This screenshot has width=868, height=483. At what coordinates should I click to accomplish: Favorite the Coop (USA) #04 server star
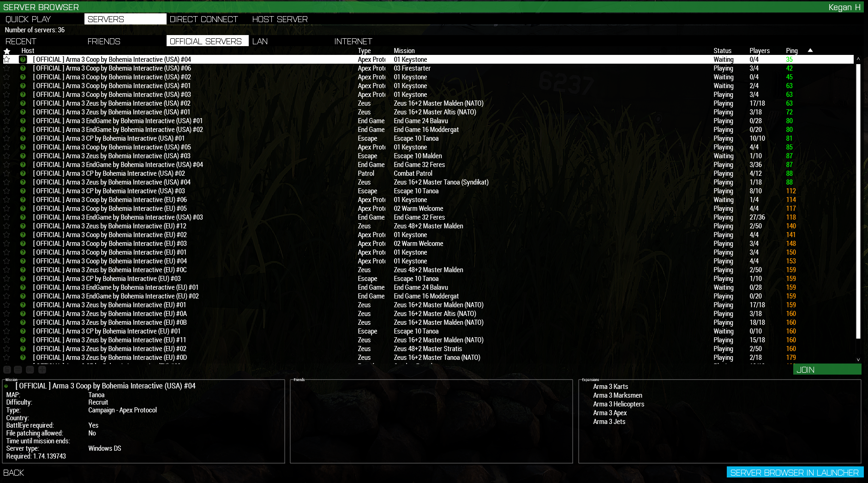click(x=6, y=60)
